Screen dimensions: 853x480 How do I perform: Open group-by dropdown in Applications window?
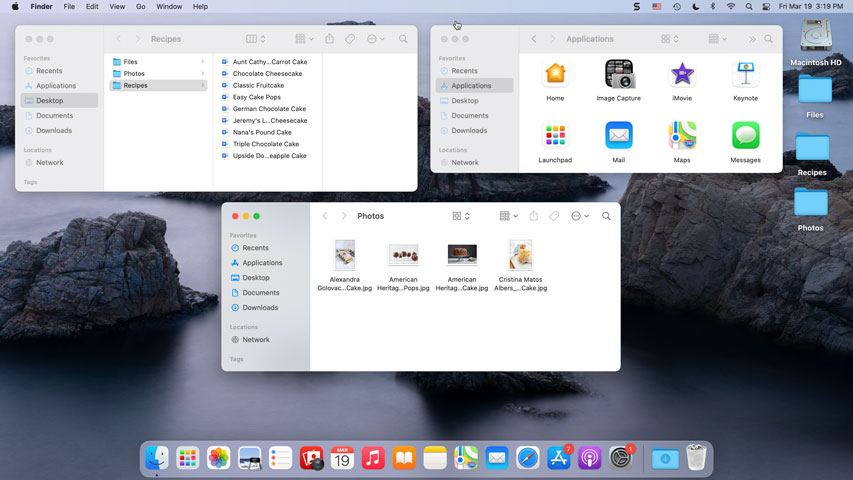tap(718, 39)
